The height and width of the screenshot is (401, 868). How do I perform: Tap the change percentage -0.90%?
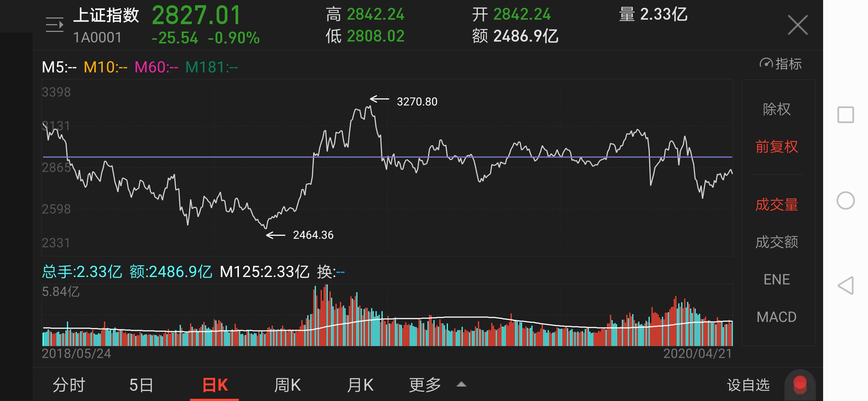(x=234, y=38)
